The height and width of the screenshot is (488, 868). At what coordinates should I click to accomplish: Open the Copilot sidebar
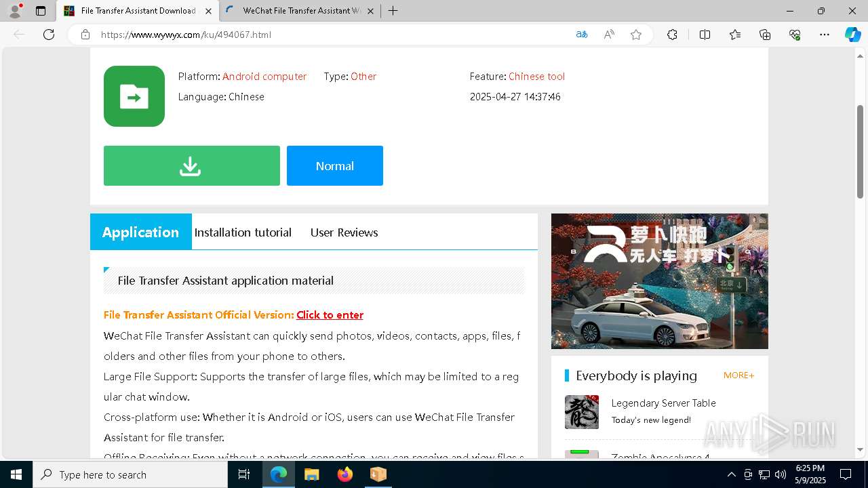point(852,35)
